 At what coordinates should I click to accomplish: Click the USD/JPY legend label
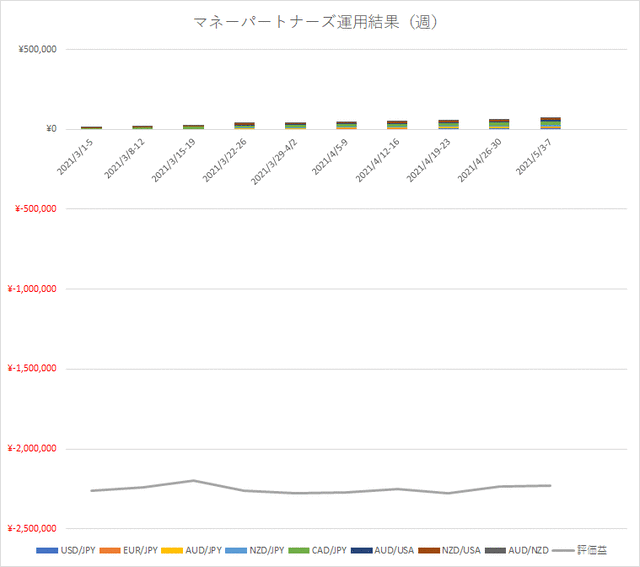[x=78, y=551]
